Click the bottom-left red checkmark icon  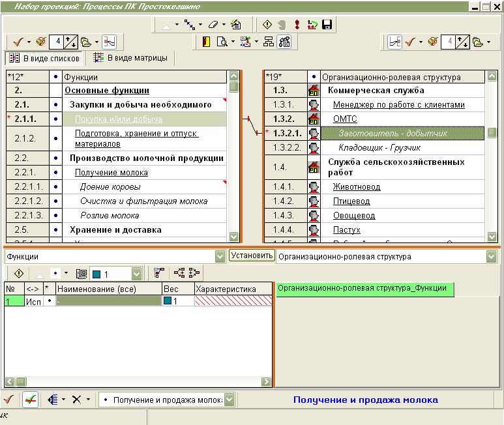[9, 400]
